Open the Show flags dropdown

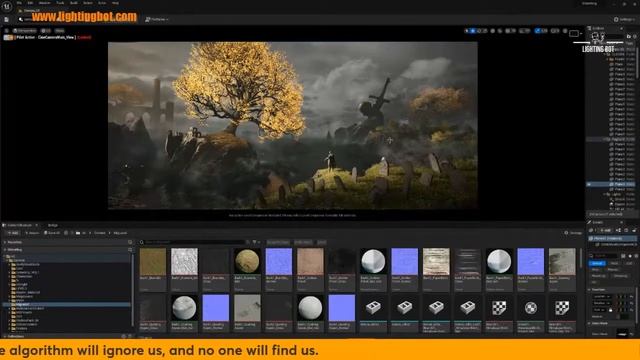60,31
